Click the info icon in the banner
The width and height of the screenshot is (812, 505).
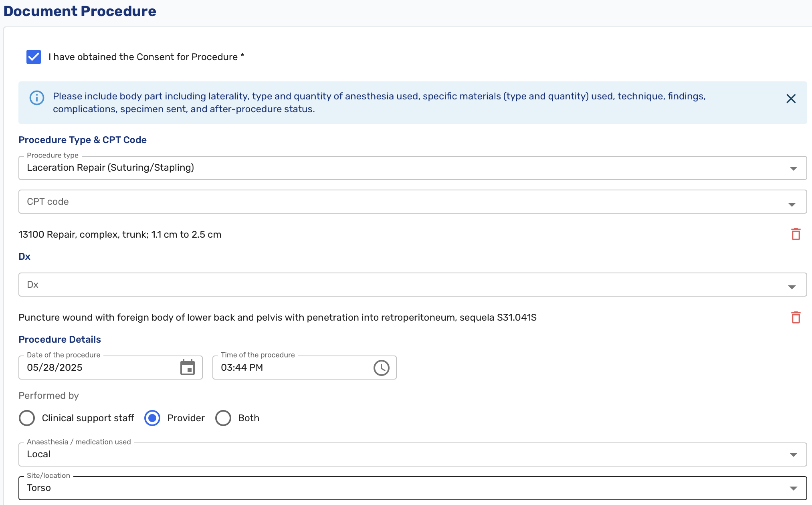click(x=37, y=98)
